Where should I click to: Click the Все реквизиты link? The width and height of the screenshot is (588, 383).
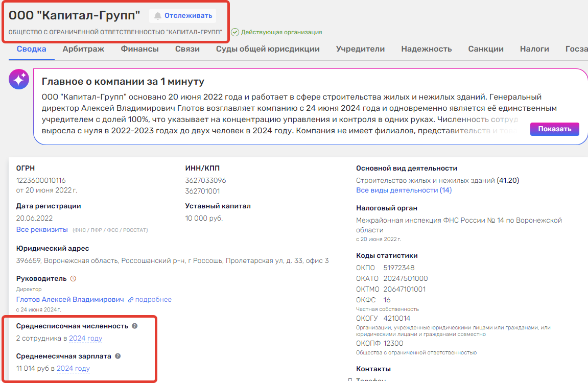[x=42, y=230]
